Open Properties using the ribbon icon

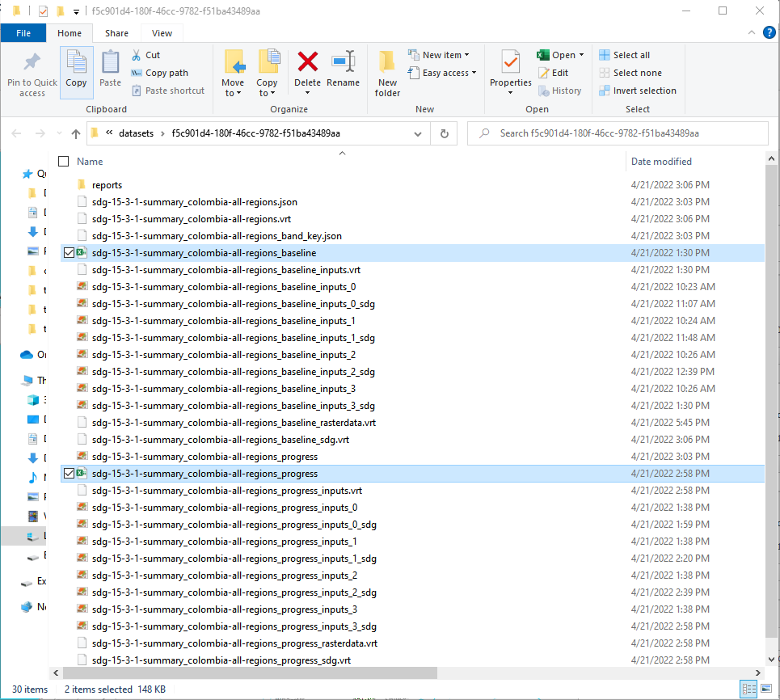pyautogui.click(x=510, y=63)
